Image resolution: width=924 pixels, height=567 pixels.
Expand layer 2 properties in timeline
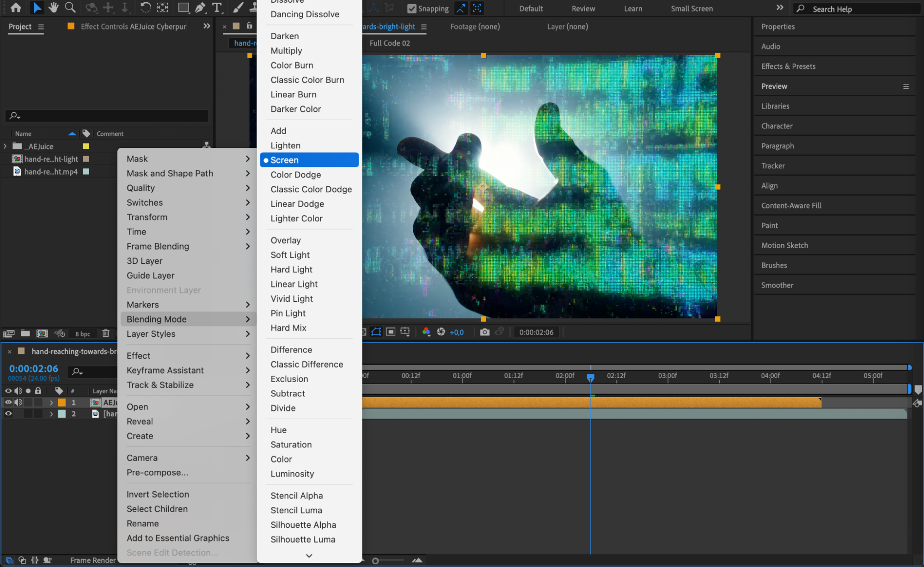(51, 414)
